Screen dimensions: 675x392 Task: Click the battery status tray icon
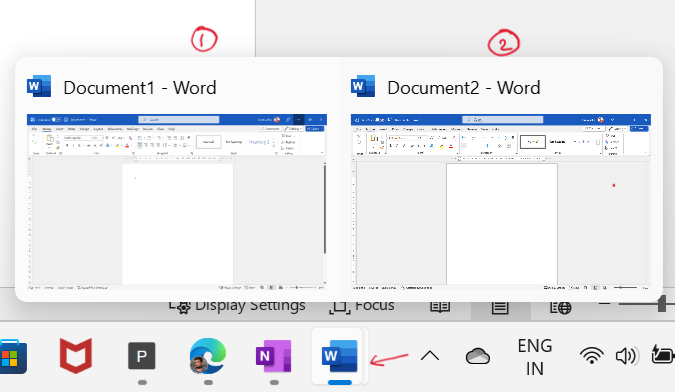pyautogui.click(x=663, y=355)
